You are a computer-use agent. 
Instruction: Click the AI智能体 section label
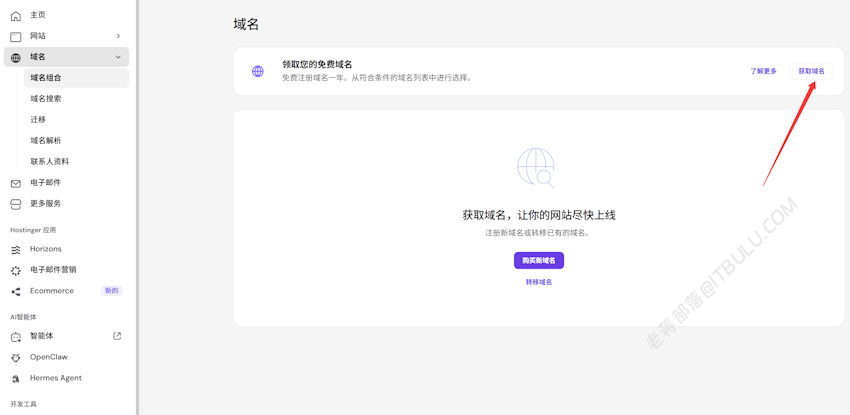23,317
